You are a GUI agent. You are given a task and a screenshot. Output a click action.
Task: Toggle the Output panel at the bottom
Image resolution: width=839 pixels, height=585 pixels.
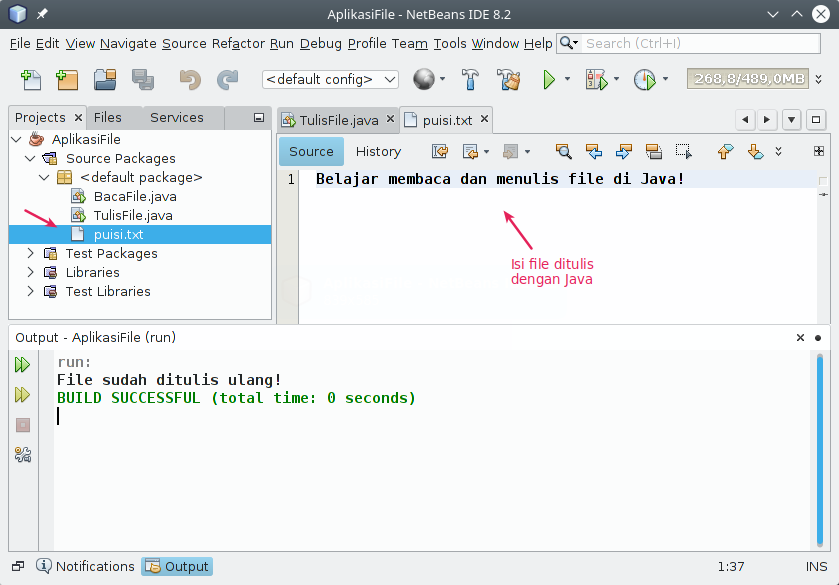tap(177, 566)
